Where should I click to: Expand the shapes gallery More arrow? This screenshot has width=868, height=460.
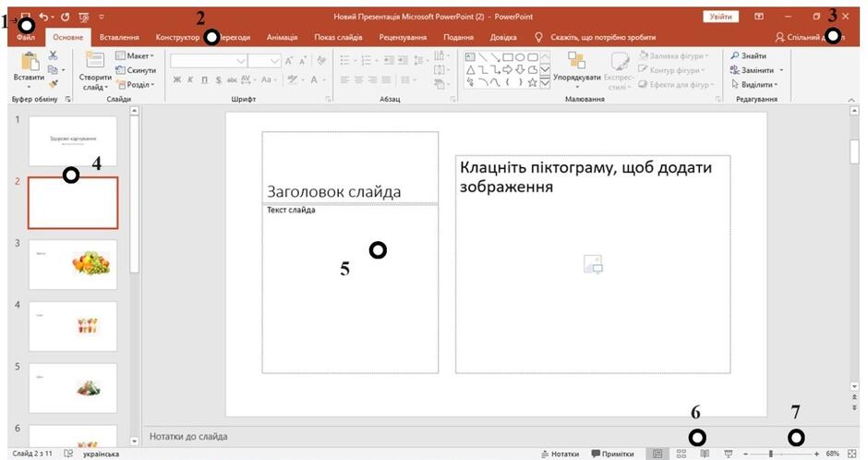(x=545, y=82)
